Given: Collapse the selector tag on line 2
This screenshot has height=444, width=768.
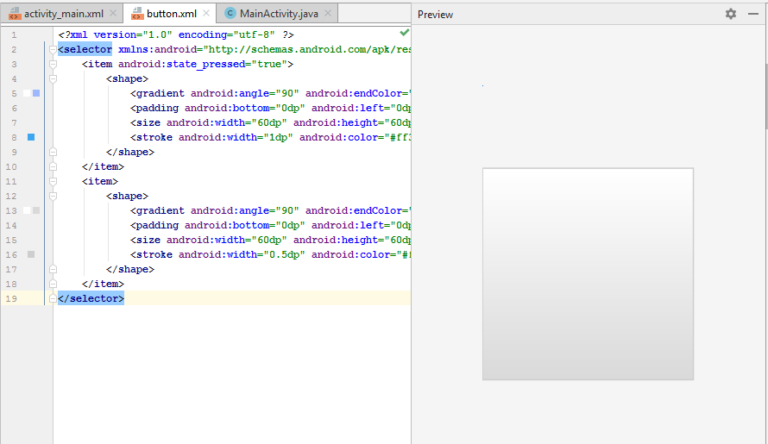Looking at the screenshot, I should point(52,49).
